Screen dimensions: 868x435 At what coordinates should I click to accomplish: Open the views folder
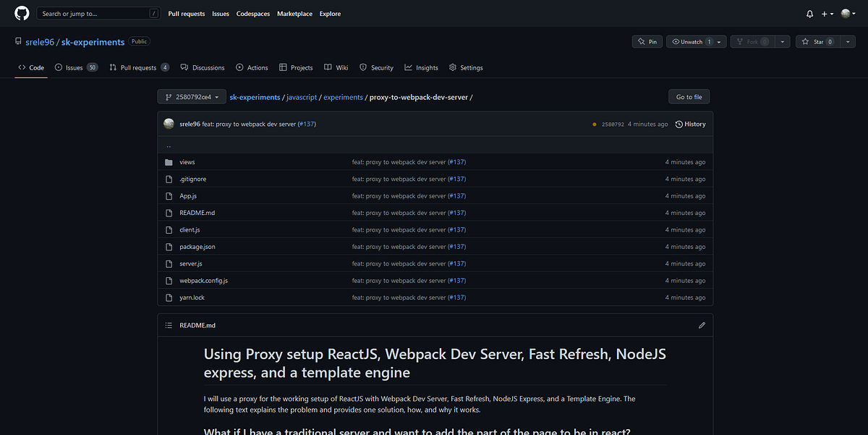(187, 162)
